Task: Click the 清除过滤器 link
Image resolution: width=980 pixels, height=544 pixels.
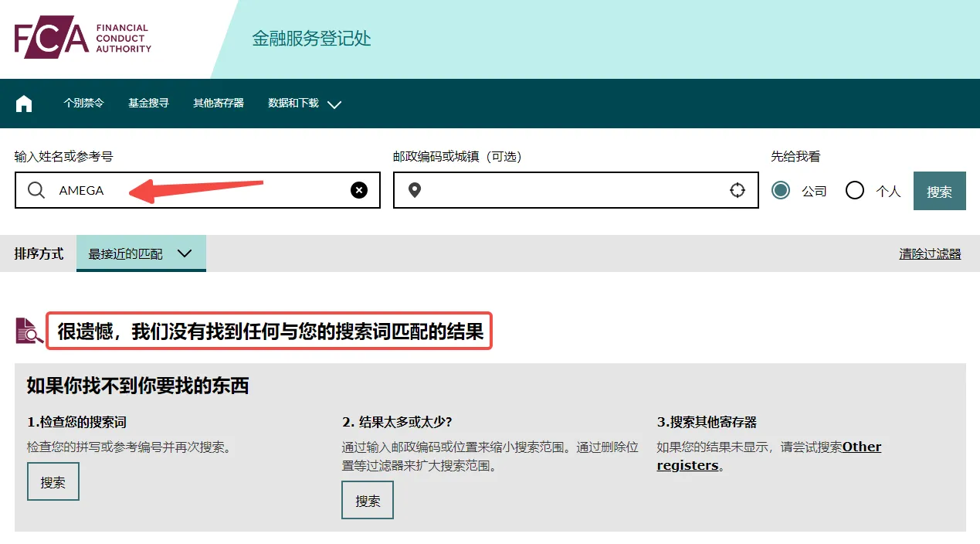Action: pyautogui.click(x=930, y=253)
